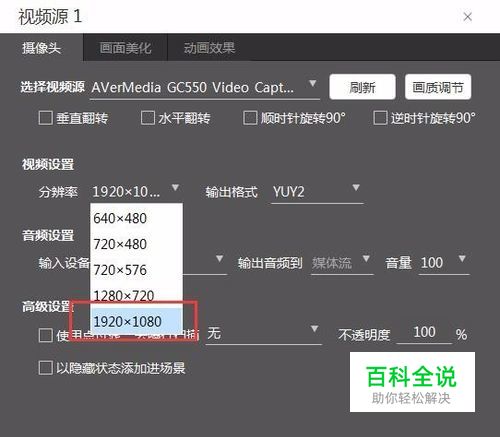Viewport: 500px width, 437px height.
Task: Open the 音量 100 dropdown
Action: 444,263
